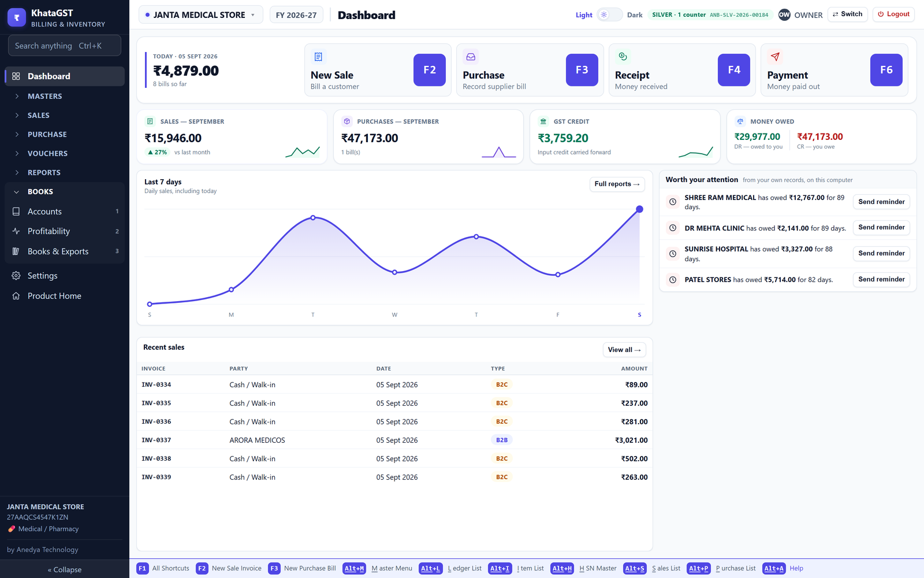Click the ARORA MEDICOS party cell
This screenshot has width=924, height=578.
[x=258, y=440]
